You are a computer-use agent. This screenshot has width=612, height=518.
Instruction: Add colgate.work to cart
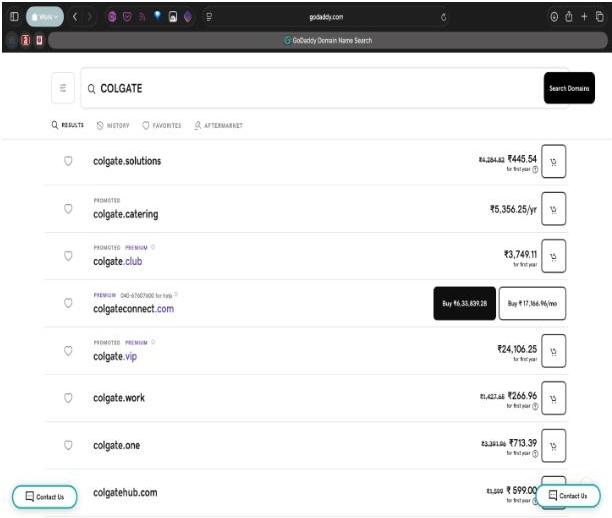pyautogui.click(x=553, y=398)
